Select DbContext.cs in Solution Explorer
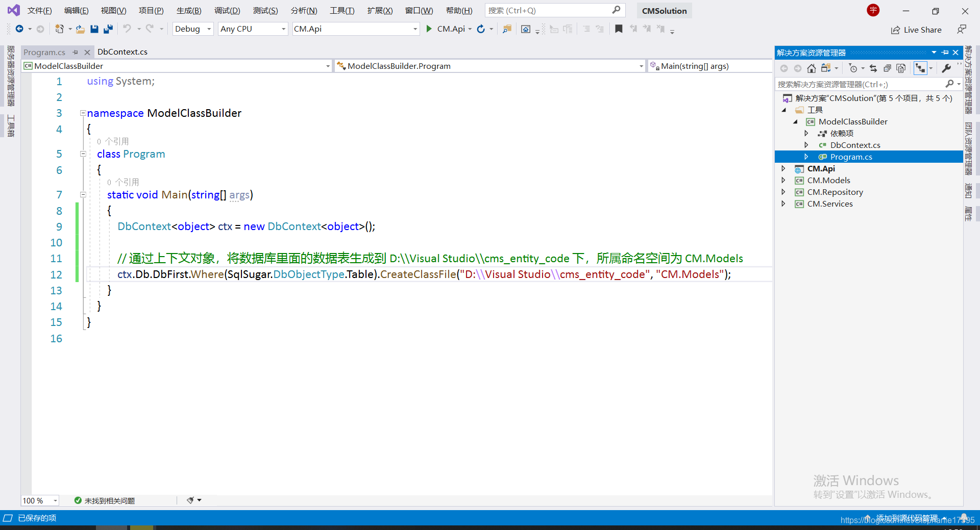The height and width of the screenshot is (530, 980). click(x=855, y=145)
